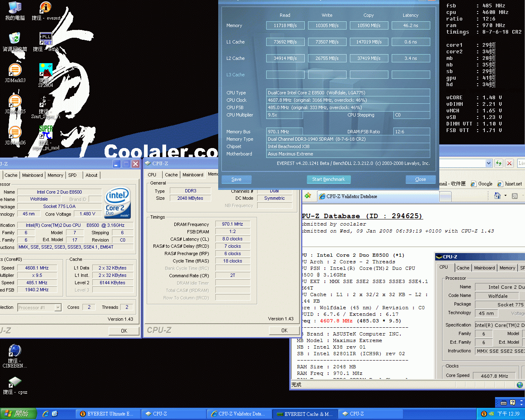525x420 pixels.
Task: Click the second quick launch icon beside Internet Explorer
Action: pyautogui.click(x=55, y=414)
